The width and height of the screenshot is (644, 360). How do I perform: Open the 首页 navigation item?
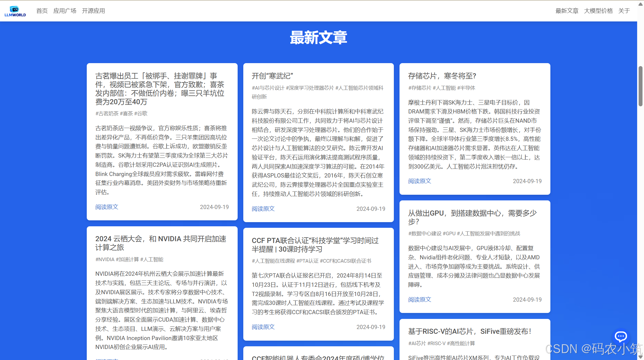[x=42, y=11]
